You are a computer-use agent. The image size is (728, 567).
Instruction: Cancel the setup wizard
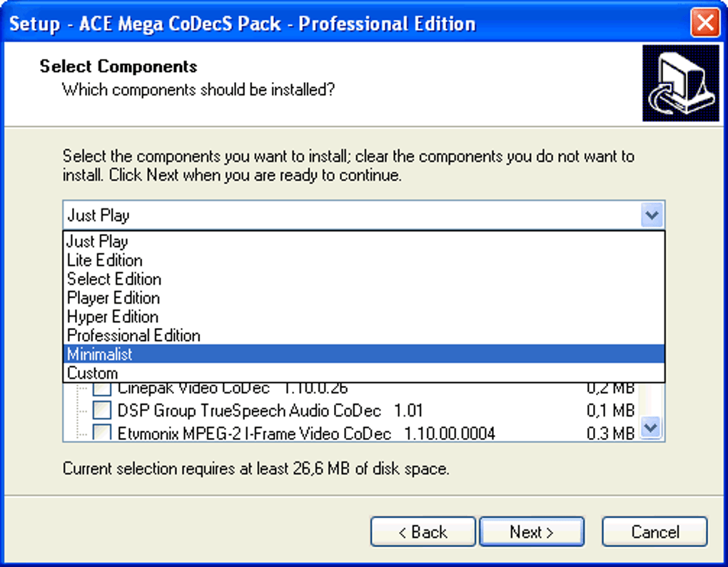click(x=654, y=532)
